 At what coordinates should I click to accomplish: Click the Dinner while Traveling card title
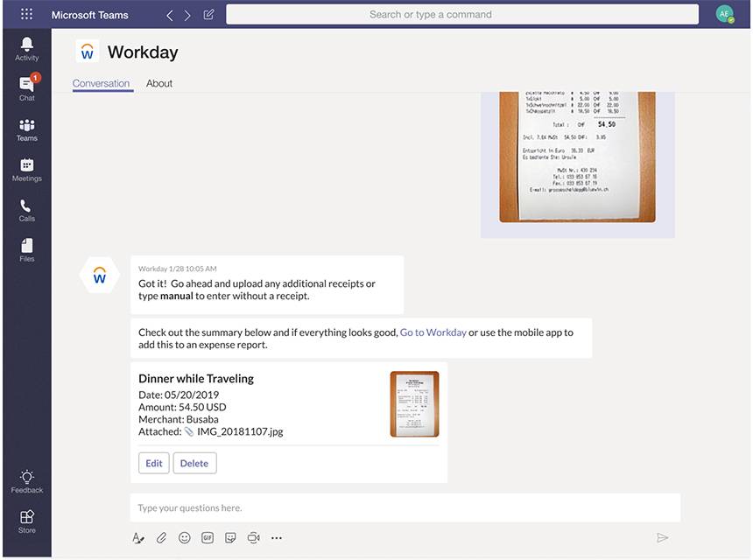coord(196,379)
